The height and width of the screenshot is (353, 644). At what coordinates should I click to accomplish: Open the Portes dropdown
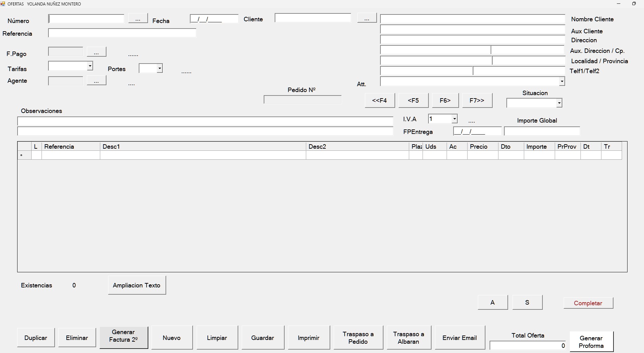point(159,68)
